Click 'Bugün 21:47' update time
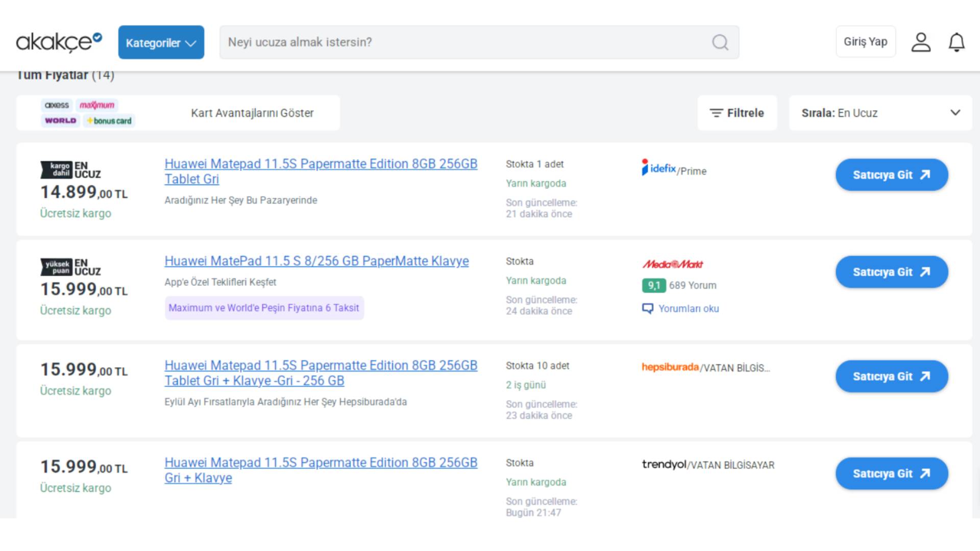Screen dimensions: 980x551 533,513
